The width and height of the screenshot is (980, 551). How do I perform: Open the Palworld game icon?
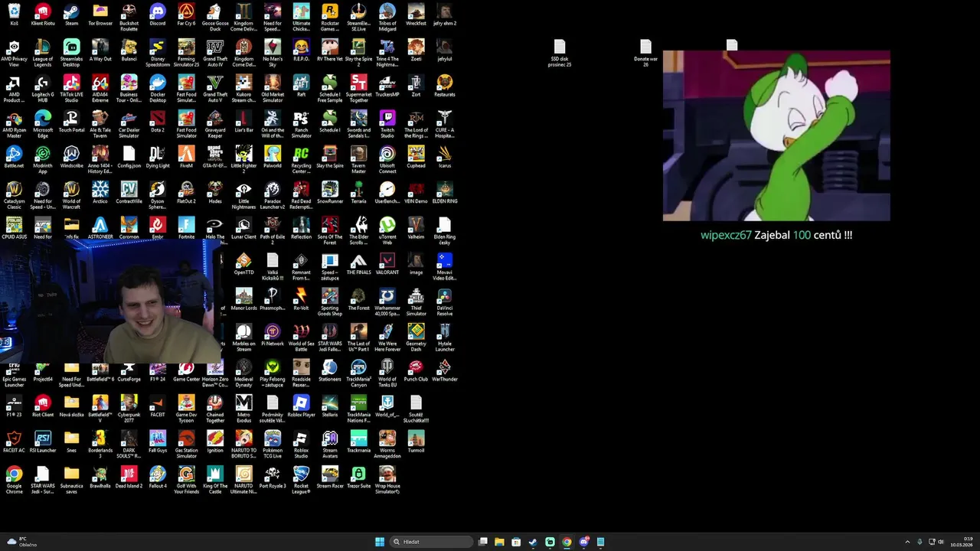pos(273,157)
